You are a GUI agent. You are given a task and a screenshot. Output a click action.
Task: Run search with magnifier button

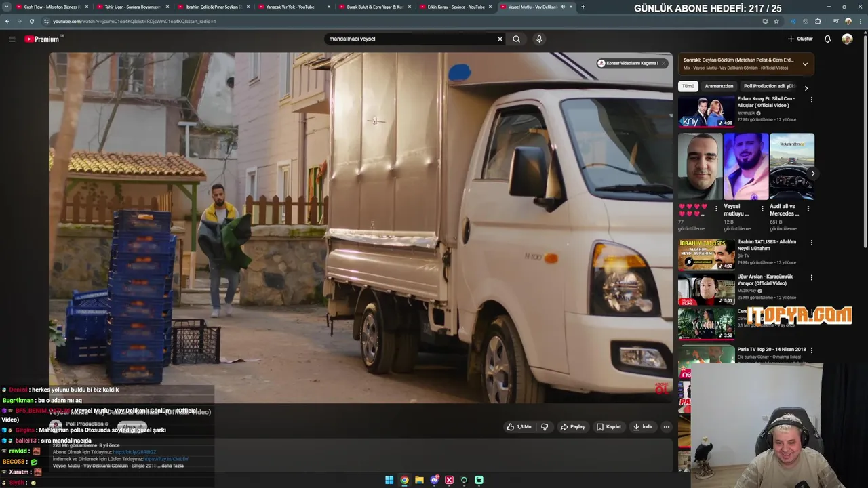517,39
